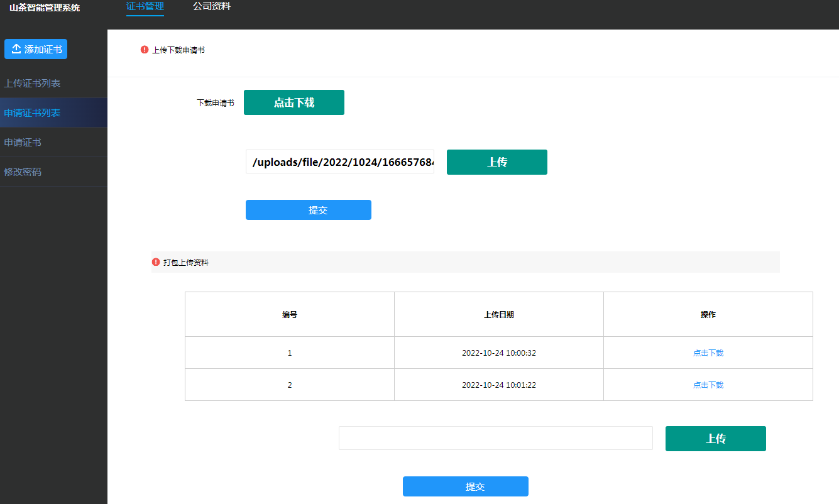Go to 申请证书 in the sidebar

pos(23,143)
